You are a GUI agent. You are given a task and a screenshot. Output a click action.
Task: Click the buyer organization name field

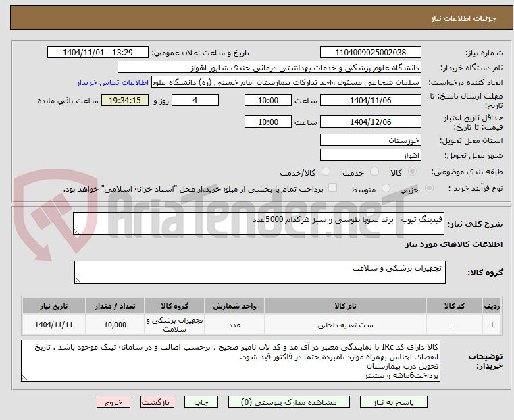coord(269,68)
